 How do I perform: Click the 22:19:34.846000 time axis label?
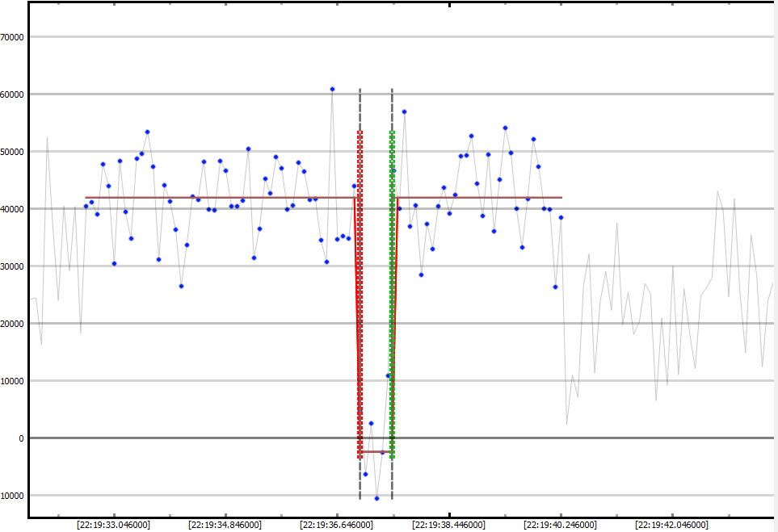(x=225, y=525)
